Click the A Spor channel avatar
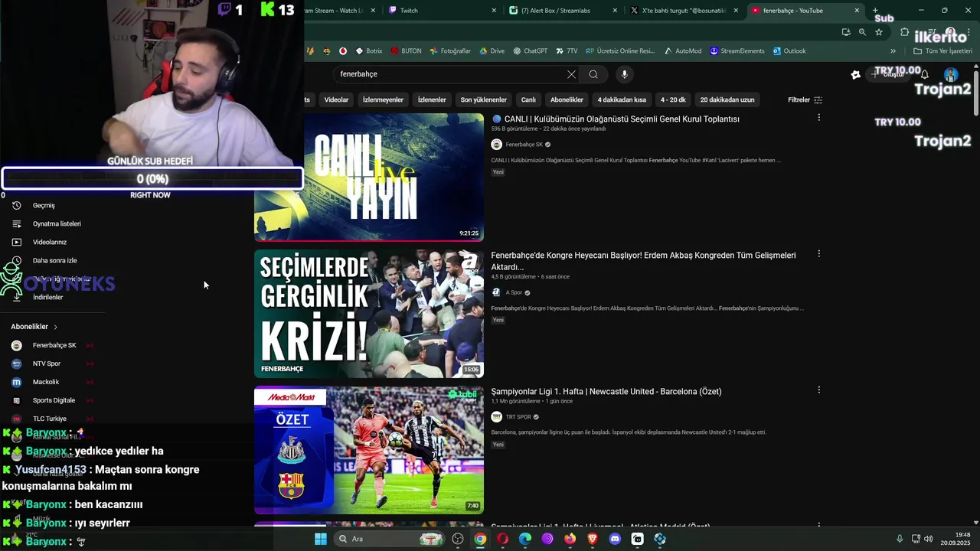 (496, 292)
